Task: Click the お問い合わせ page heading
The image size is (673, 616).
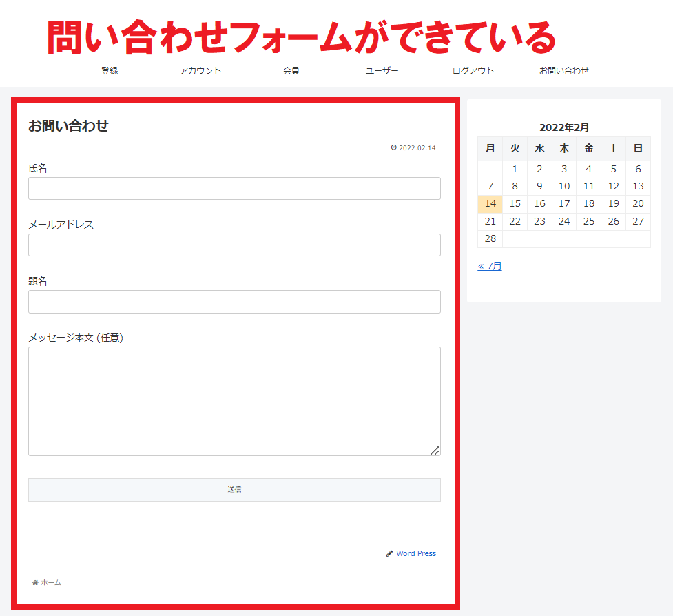Action: pyautogui.click(x=68, y=126)
